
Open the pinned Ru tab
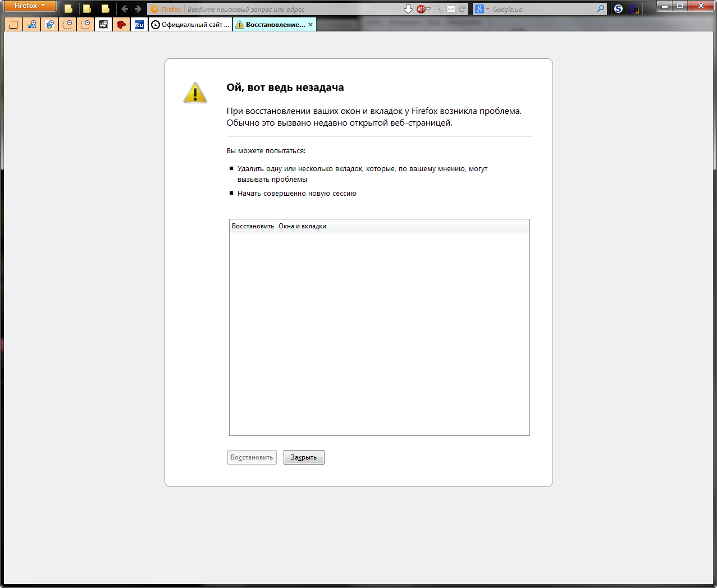pos(139,25)
